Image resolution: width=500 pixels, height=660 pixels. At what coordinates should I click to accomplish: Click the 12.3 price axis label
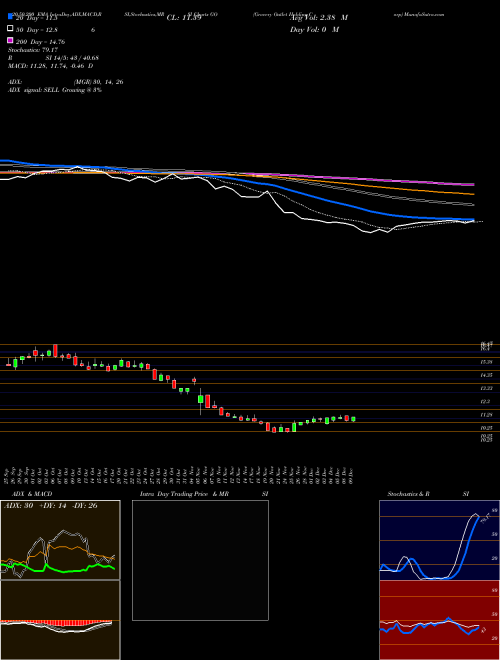click(486, 402)
